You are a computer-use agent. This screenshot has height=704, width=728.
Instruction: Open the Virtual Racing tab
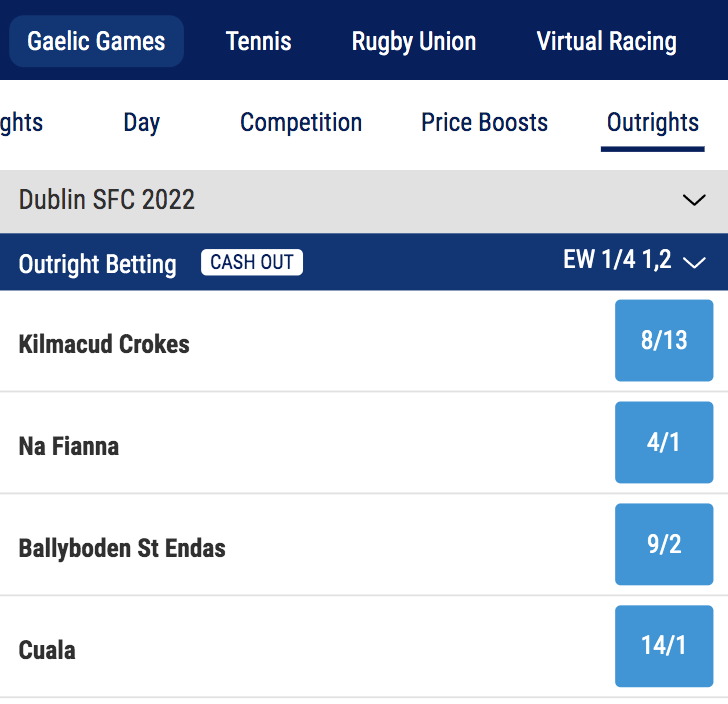coord(606,41)
